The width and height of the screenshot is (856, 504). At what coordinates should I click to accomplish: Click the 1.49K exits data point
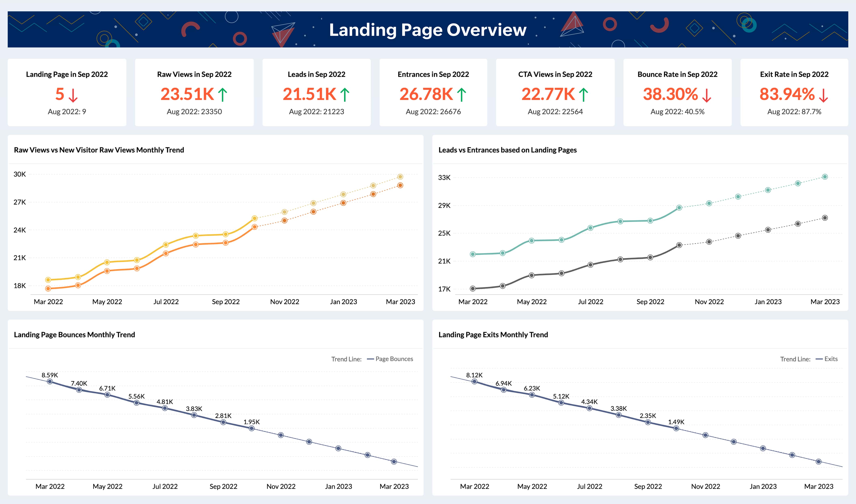pos(676,428)
